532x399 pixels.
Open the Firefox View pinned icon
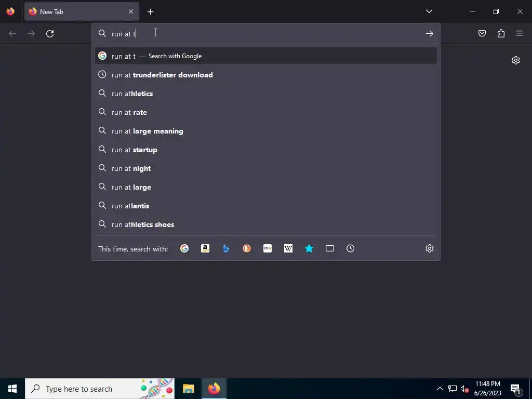click(x=10, y=11)
